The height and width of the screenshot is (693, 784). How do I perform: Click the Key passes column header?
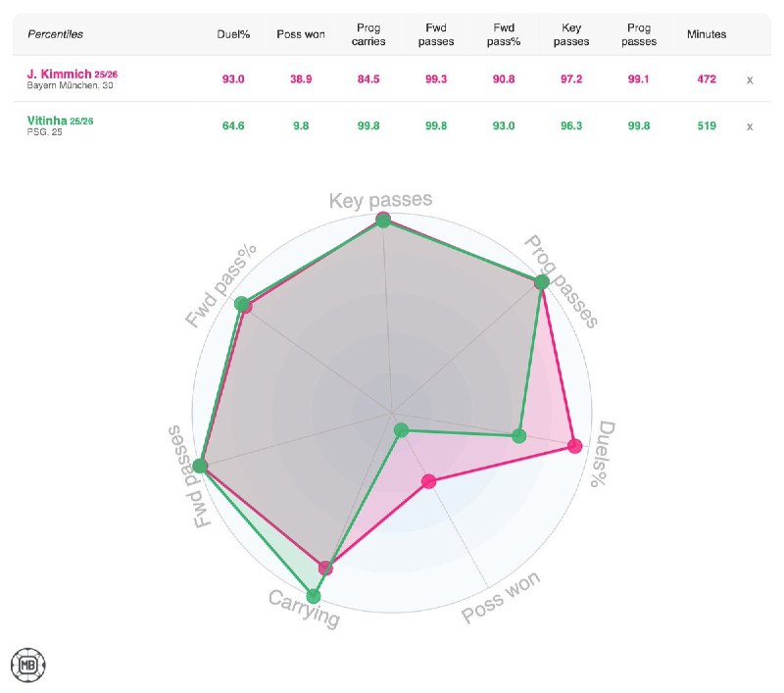tap(567, 34)
